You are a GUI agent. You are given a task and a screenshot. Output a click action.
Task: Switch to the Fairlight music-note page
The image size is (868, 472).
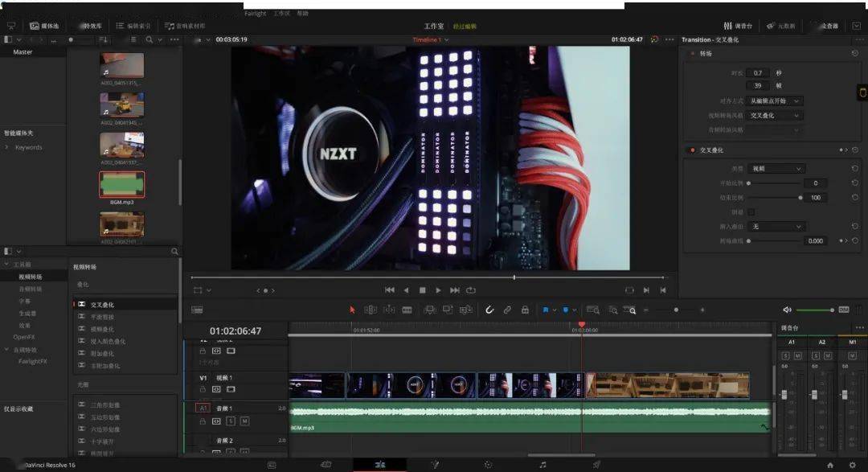(x=542, y=465)
